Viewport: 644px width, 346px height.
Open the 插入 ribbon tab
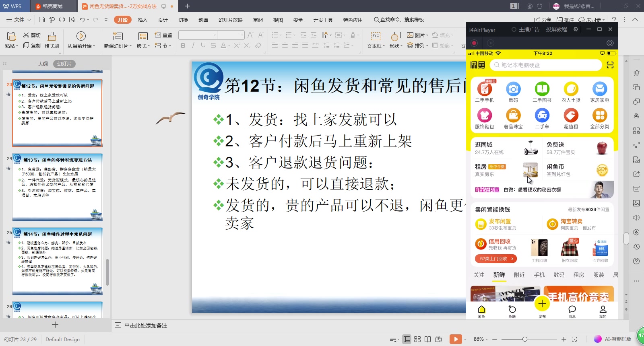coord(142,20)
